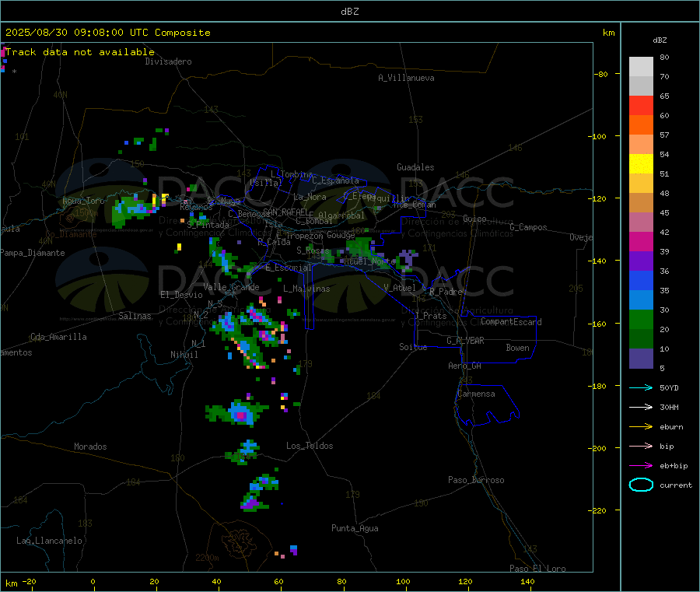Click the Agua_Toro map label

pyautogui.click(x=83, y=201)
